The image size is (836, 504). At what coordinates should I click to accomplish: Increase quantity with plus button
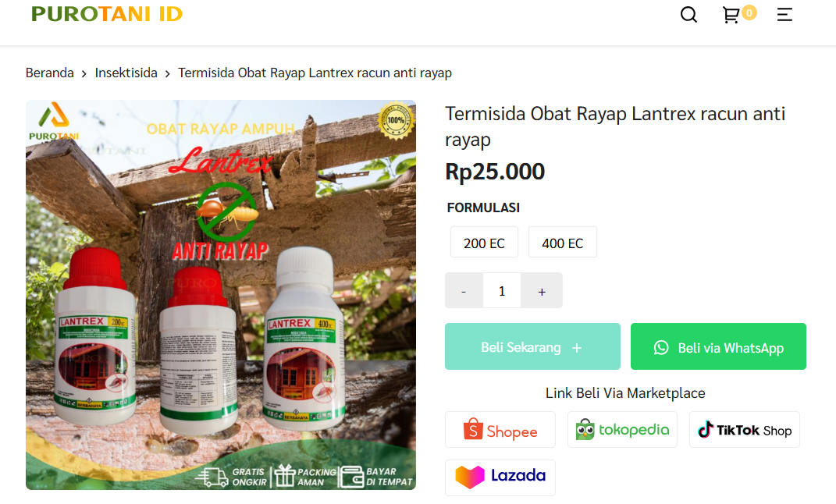[542, 291]
